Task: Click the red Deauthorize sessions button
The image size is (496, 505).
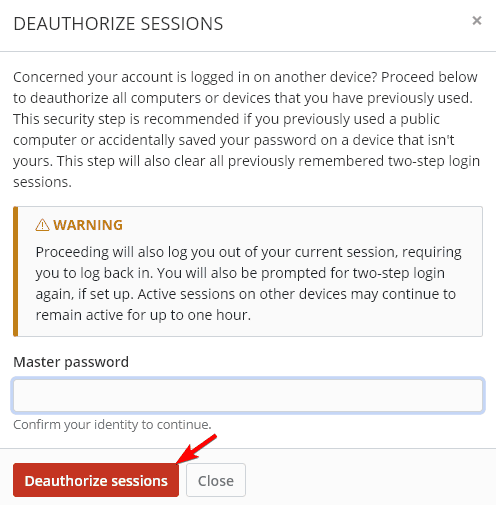Action: [96, 480]
